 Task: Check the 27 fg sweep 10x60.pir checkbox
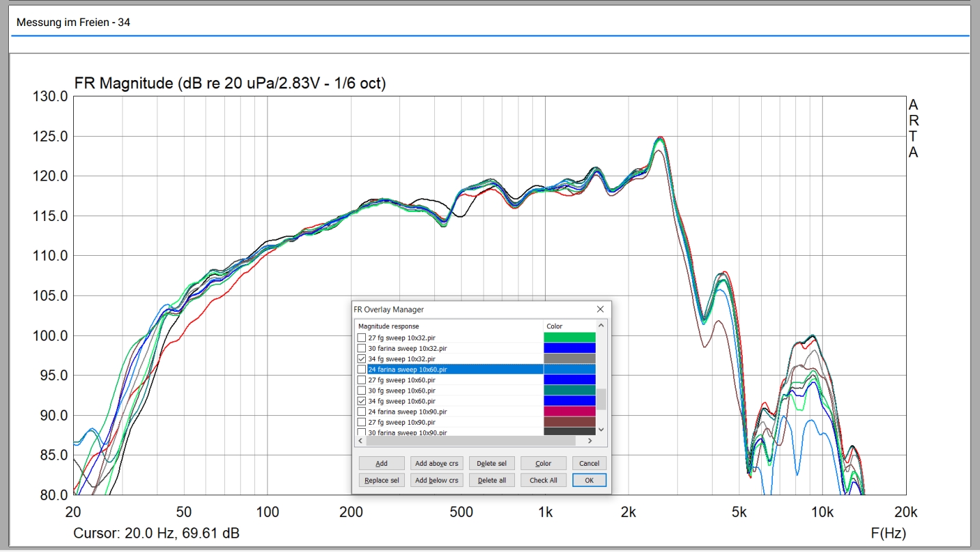point(361,380)
